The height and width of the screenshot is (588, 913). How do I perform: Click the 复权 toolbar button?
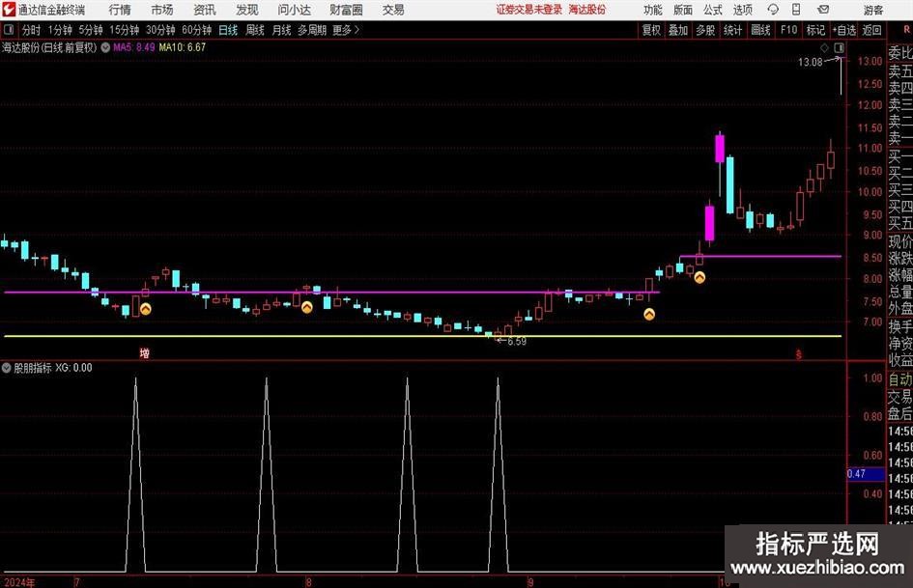point(651,30)
